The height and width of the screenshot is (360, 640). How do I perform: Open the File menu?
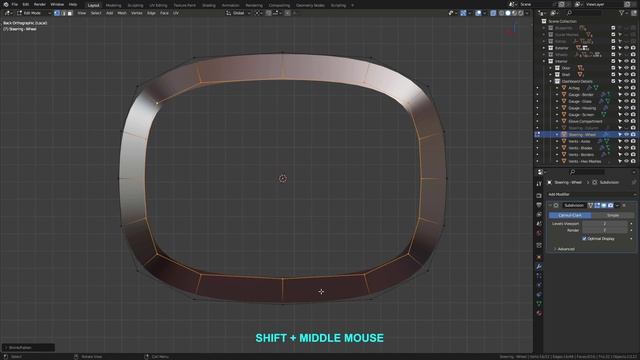[15, 4]
